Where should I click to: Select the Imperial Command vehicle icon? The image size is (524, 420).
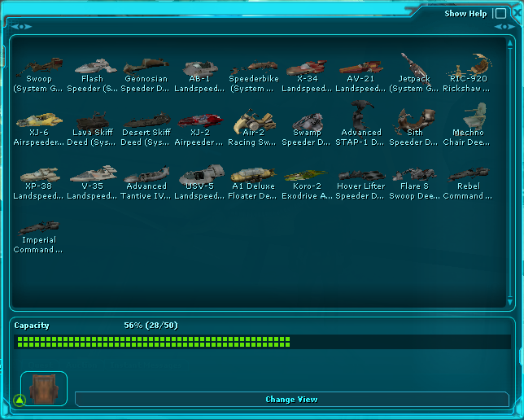39,228
